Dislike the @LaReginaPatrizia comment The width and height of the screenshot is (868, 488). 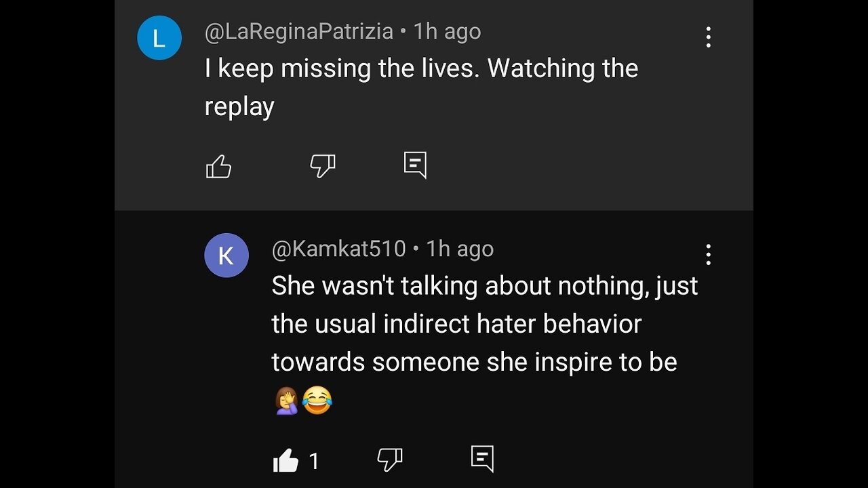pos(322,166)
